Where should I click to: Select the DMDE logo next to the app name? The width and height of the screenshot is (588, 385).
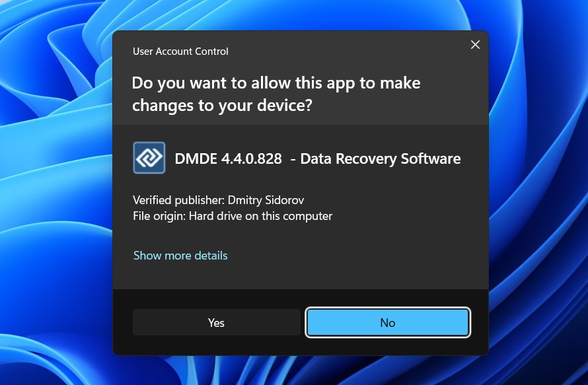(149, 157)
